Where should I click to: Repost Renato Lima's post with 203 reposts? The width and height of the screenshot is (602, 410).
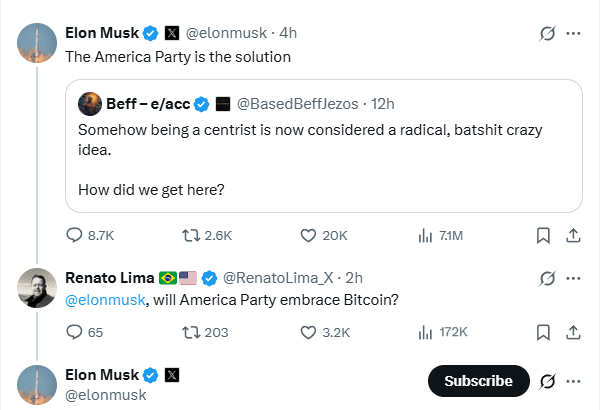[190, 332]
